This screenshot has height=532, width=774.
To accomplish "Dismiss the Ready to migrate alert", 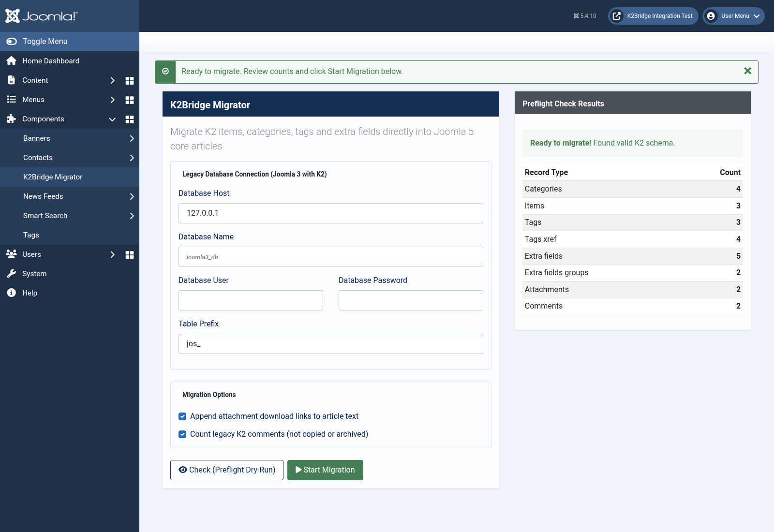I will pyautogui.click(x=747, y=71).
